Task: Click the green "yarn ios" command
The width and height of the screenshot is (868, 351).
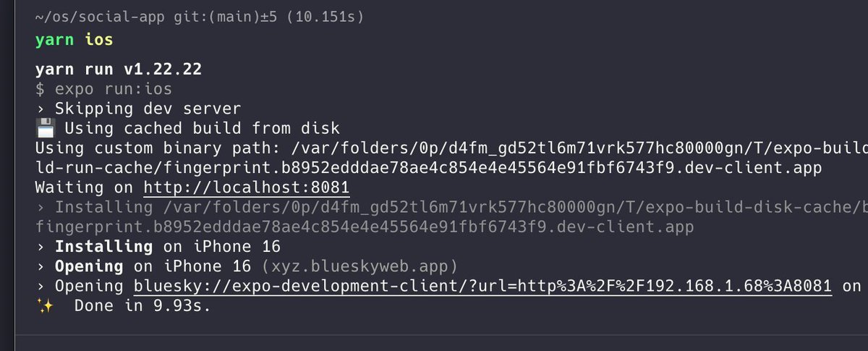Action: (x=74, y=40)
